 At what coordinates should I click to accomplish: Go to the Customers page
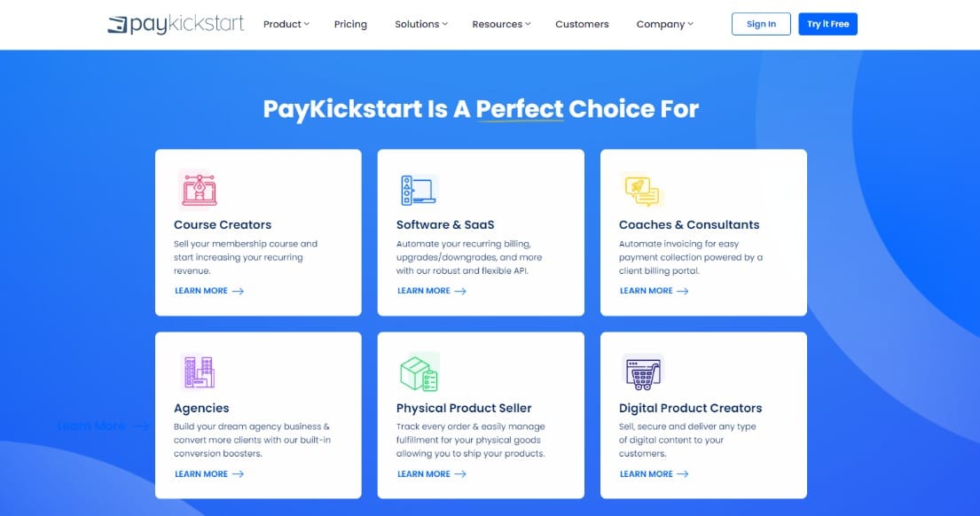click(582, 24)
